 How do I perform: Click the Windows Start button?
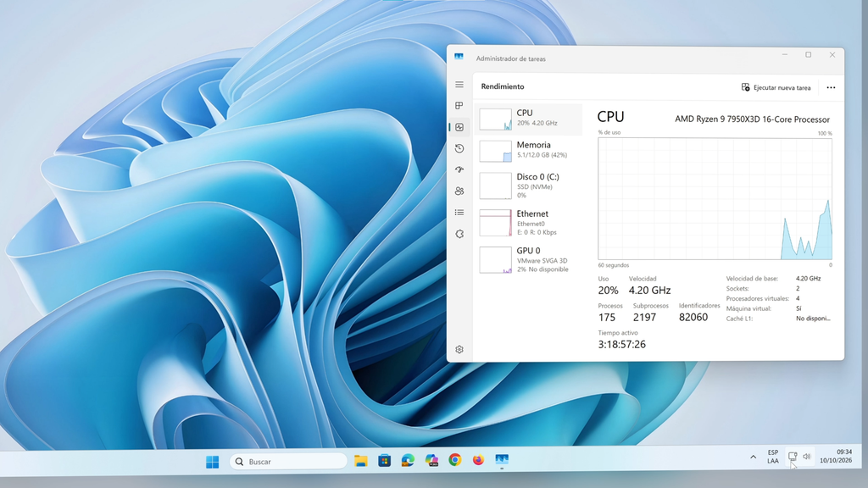tap(212, 462)
